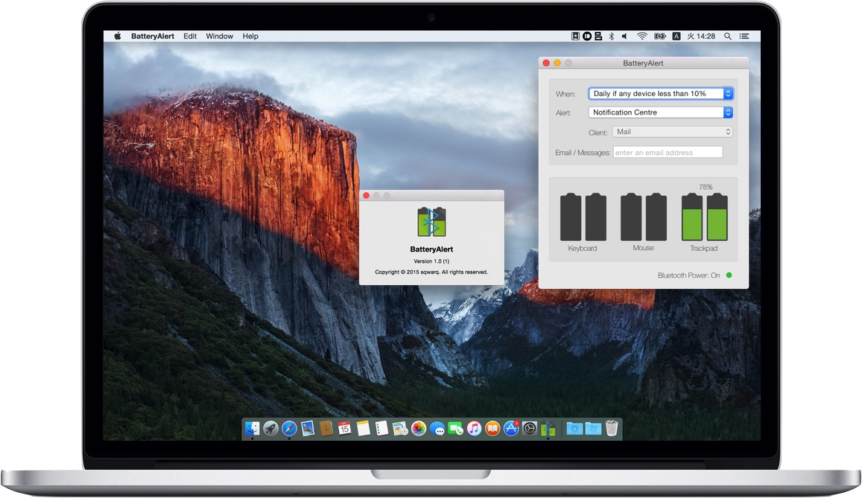Open App Store with badge in Dock

511,428
